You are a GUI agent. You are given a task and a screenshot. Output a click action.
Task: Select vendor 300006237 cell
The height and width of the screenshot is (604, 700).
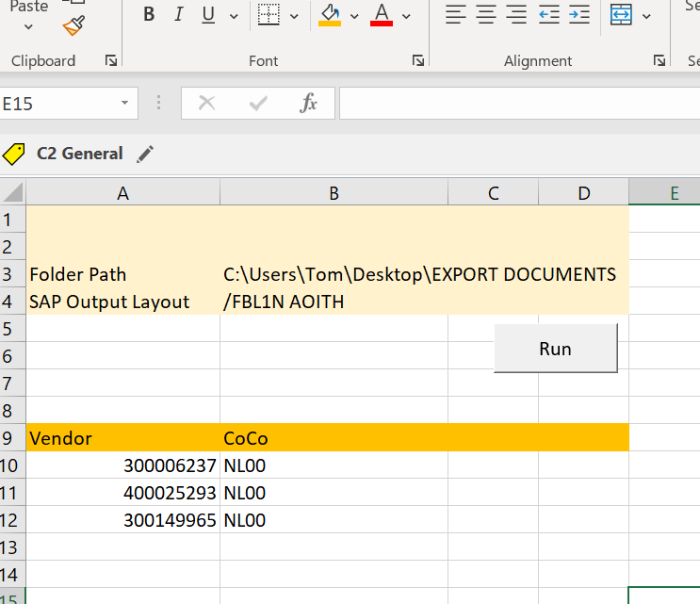[122, 465]
